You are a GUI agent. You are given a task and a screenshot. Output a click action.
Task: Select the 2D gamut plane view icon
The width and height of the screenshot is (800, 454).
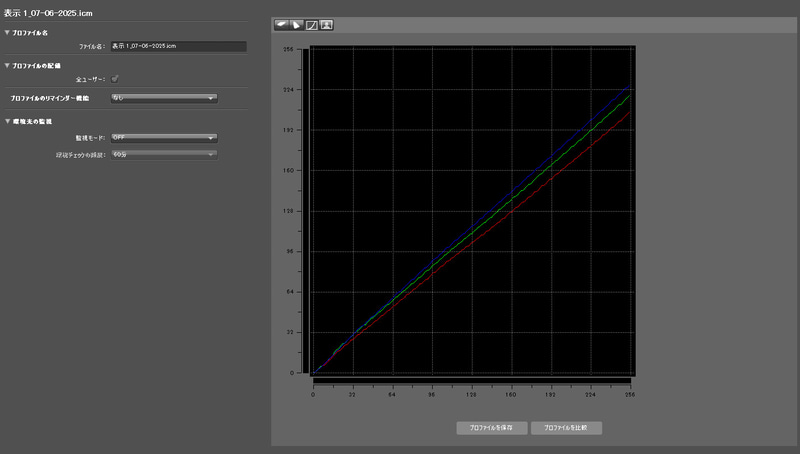[281, 24]
